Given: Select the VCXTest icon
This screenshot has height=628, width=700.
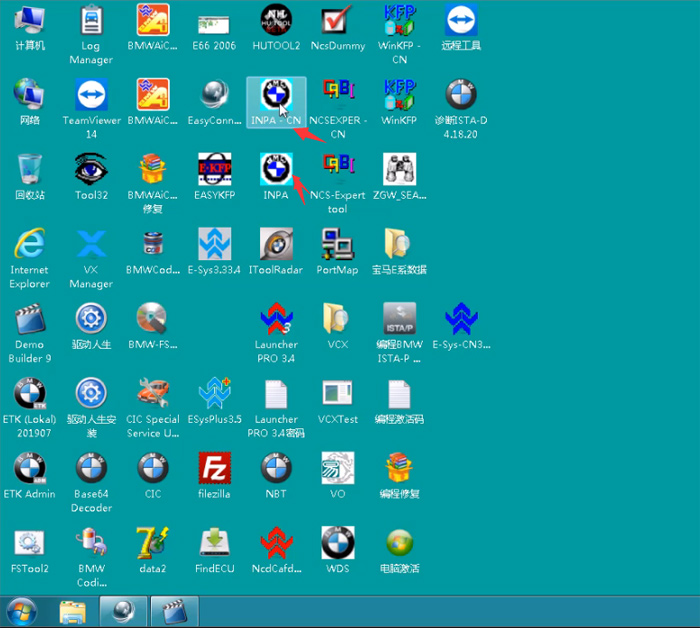Looking at the screenshot, I should [x=338, y=400].
